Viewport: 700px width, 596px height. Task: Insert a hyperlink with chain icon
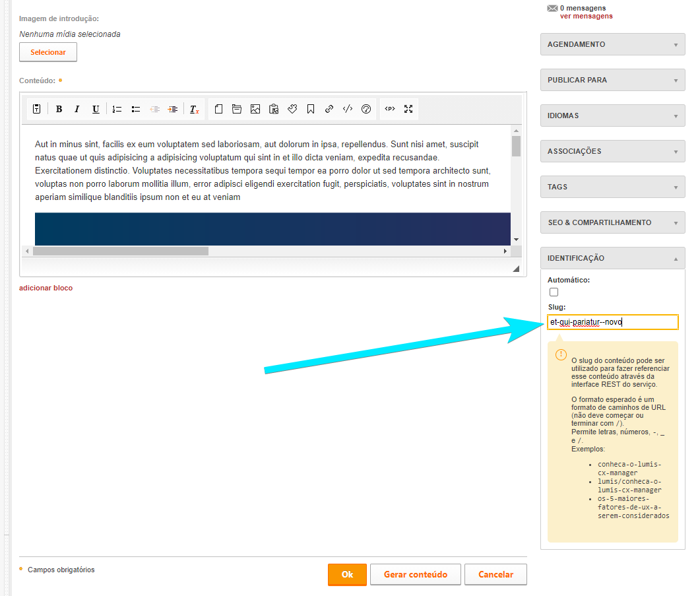[329, 109]
